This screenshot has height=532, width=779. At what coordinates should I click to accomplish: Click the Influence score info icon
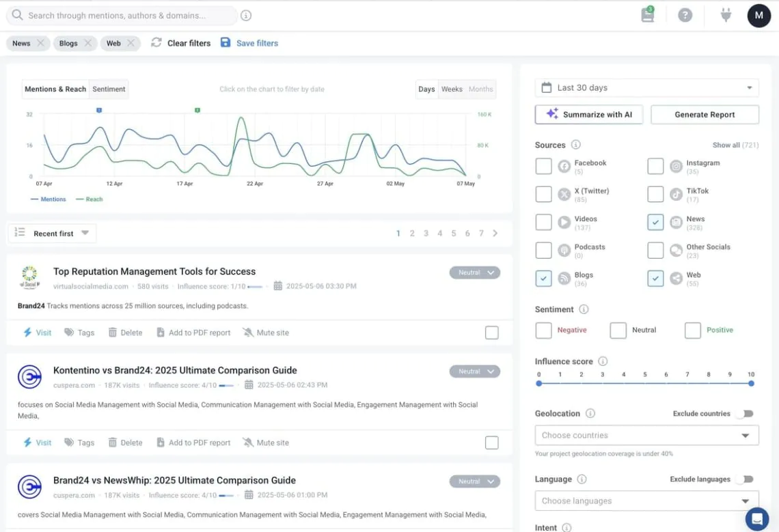pos(603,361)
